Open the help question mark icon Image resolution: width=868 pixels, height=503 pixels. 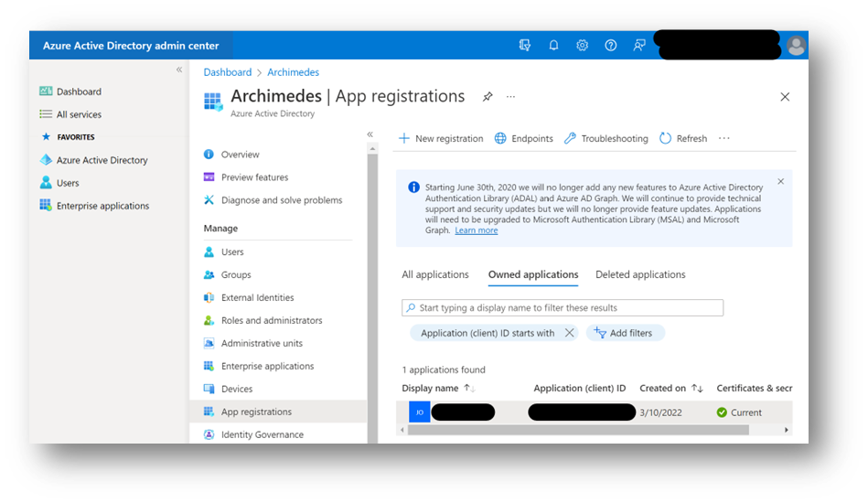click(611, 46)
